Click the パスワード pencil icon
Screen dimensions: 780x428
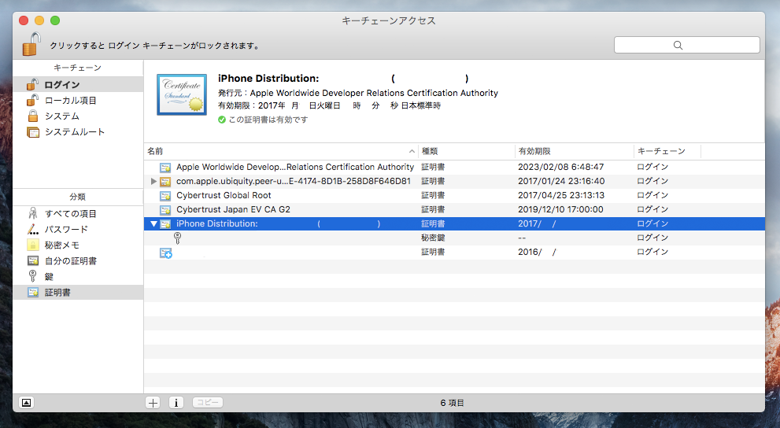33,229
